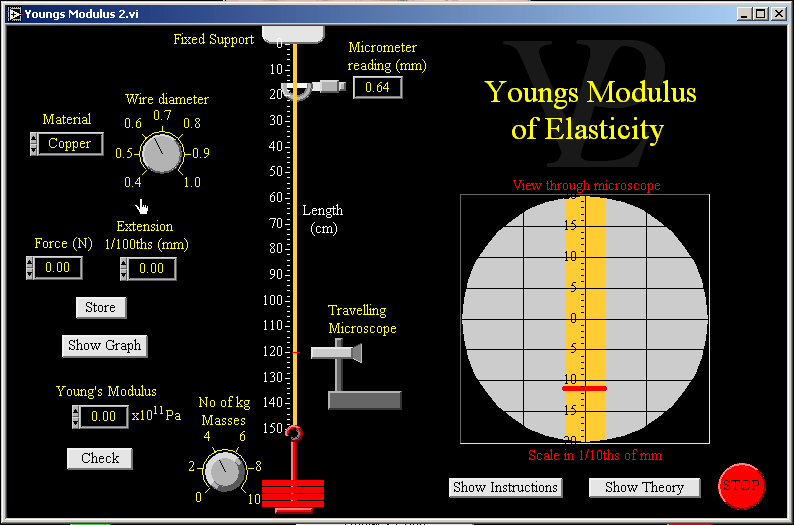Open the Material selector showing Copper

tap(70, 144)
